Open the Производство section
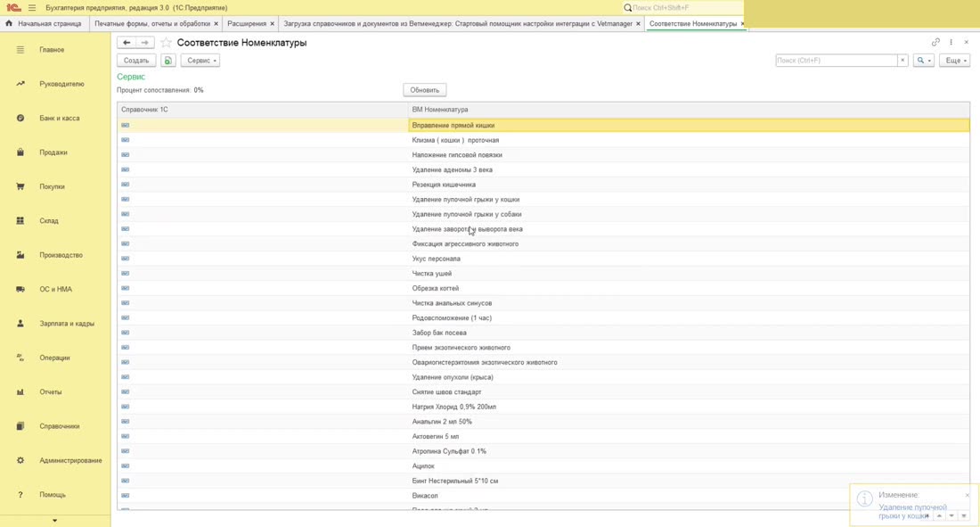The image size is (980, 527). tap(61, 255)
